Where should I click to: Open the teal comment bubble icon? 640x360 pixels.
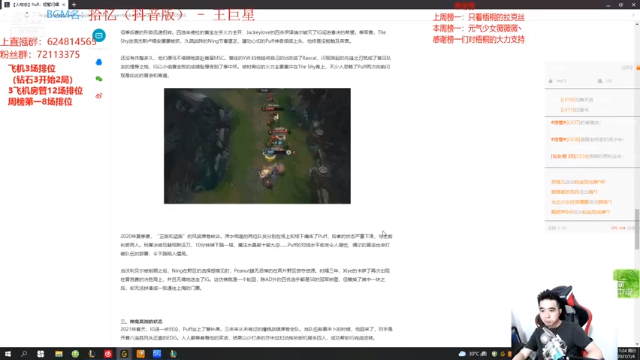tap(99, 36)
